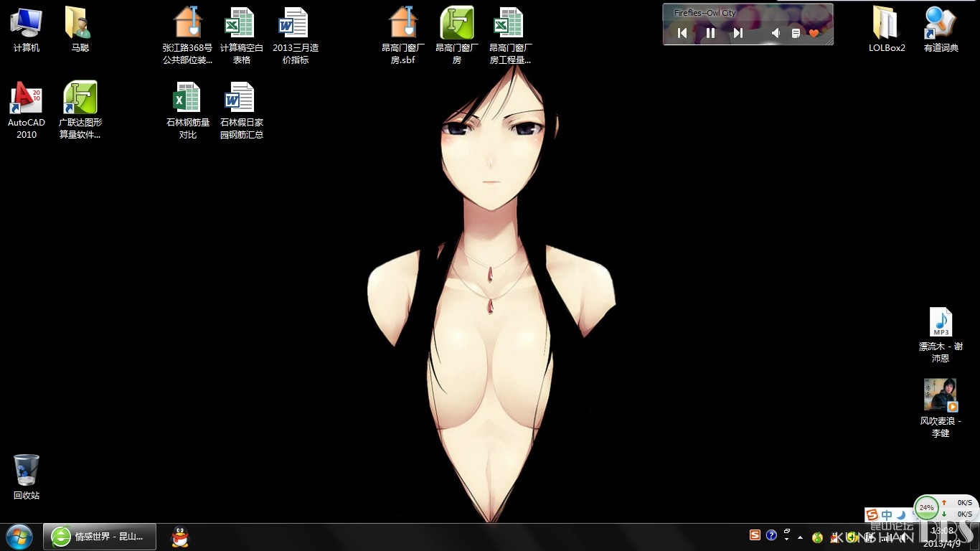The width and height of the screenshot is (980, 551).
Task: Click the upload speed 0K/S indicator
Action: coord(958,503)
